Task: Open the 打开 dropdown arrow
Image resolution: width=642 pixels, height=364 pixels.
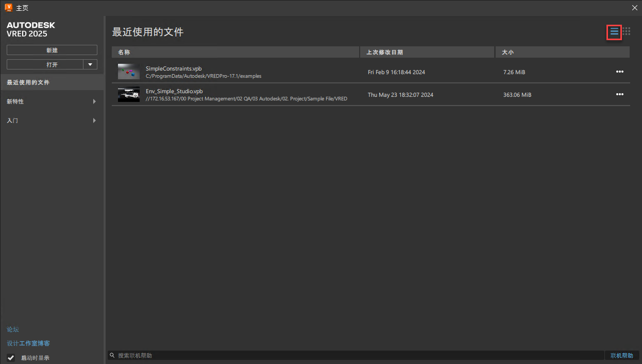Action: click(90, 64)
